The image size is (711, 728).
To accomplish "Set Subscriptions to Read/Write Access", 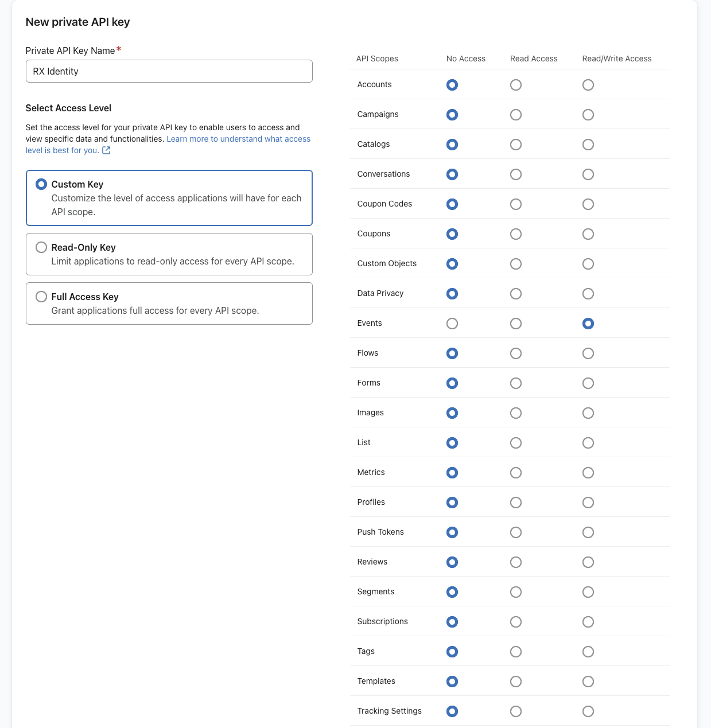I will 588,622.
